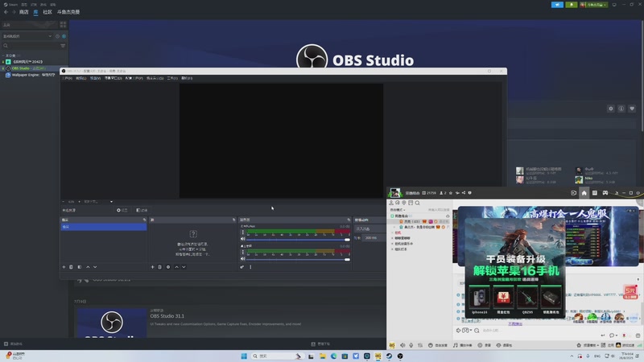Toggle microphone in voice chat bottom bar
The height and width of the screenshot is (362, 644).
[x=411, y=345]
